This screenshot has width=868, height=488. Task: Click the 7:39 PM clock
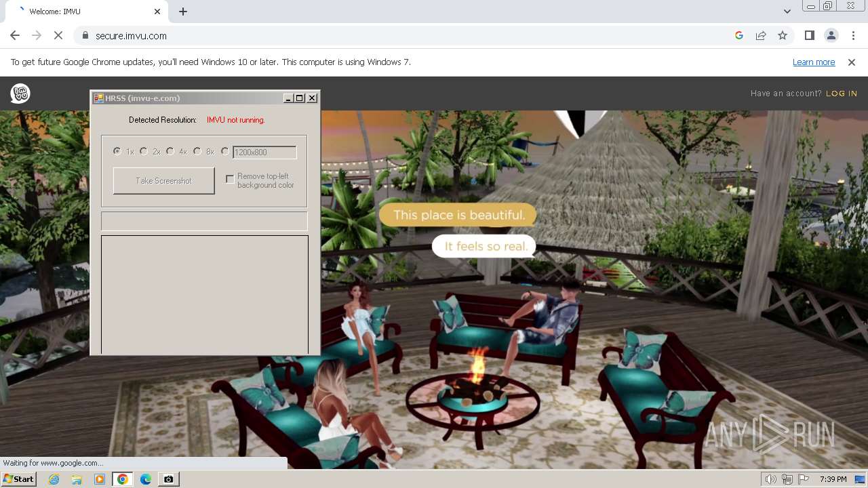point(833,479)
